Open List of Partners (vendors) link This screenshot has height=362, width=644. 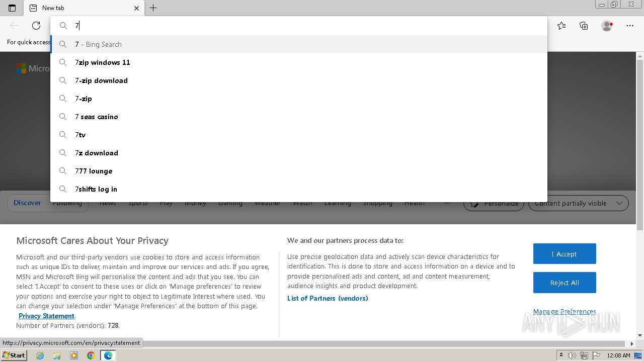pyautogui.click(x=328, y=298)
